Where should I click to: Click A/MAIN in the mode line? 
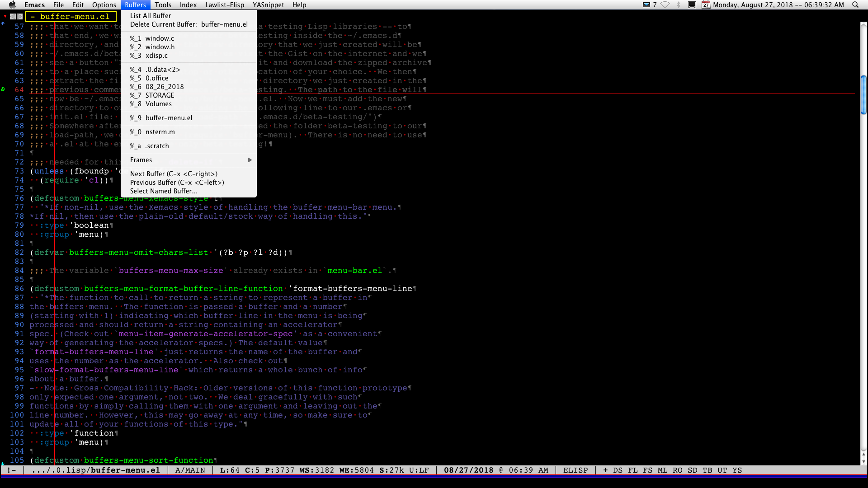click(190, 470)
